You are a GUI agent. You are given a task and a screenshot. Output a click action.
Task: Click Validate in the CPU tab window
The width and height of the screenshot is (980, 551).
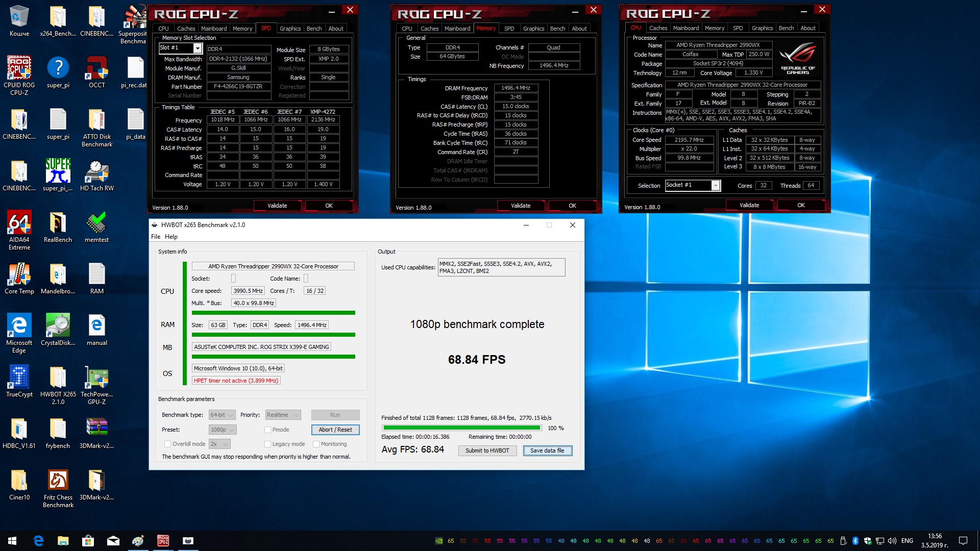(x=749, y=205)
